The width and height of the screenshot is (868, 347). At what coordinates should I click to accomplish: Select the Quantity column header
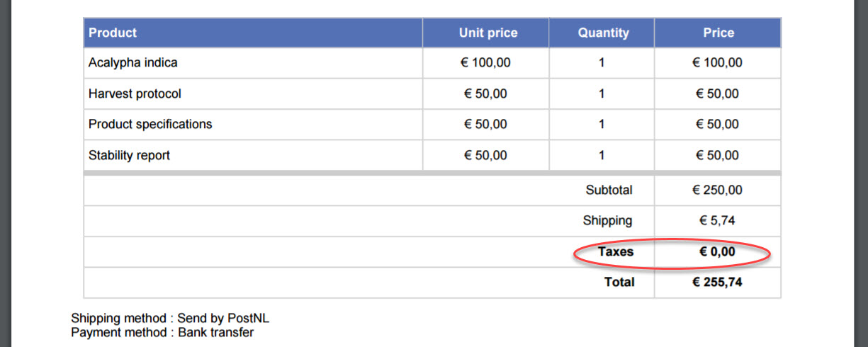point(603,33)
